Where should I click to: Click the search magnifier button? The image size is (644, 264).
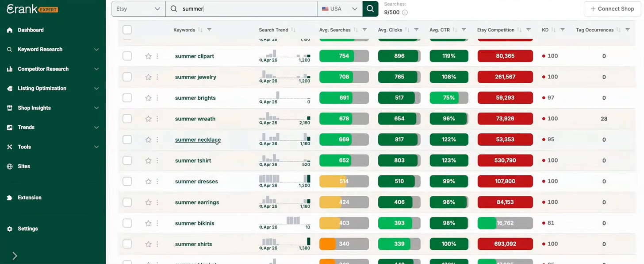tap(370, 9)
